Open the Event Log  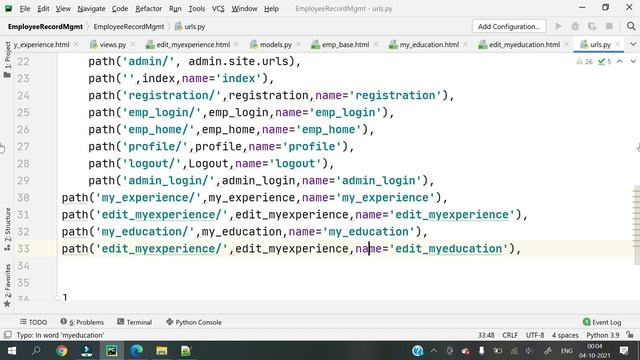pyautogui.click(x=602, y=322)
